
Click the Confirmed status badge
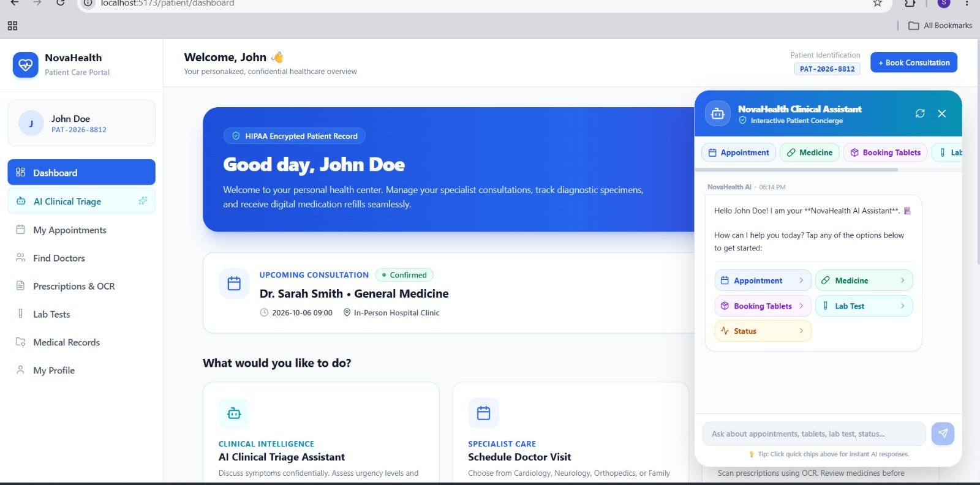(x=404, y=275)
